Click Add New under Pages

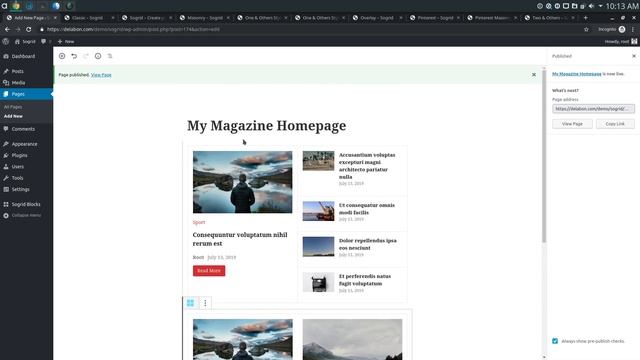pyautogui.click(x=13, y=116)
